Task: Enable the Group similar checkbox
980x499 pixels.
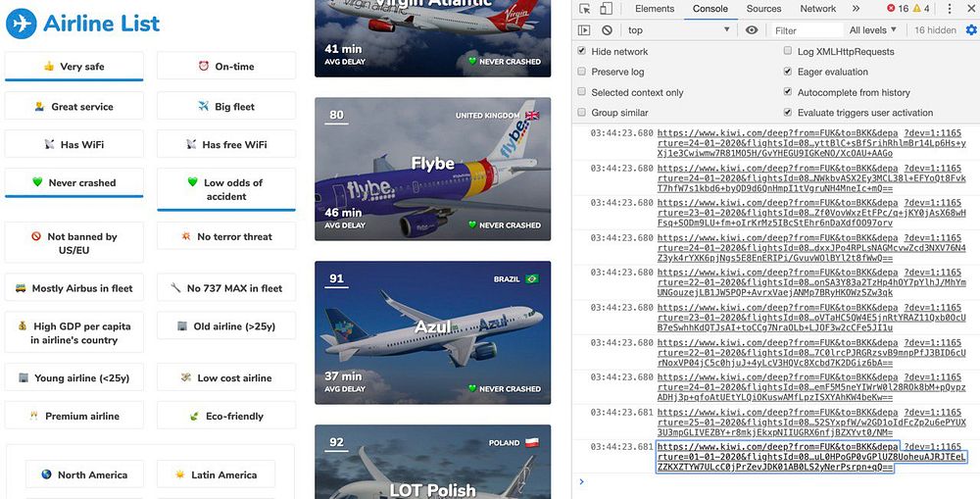Action: coord(582,112)
